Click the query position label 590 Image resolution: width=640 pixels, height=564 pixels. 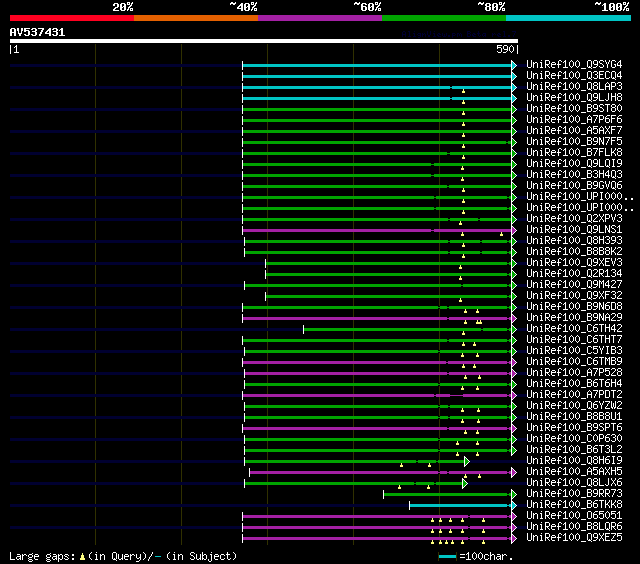(505, 49)
